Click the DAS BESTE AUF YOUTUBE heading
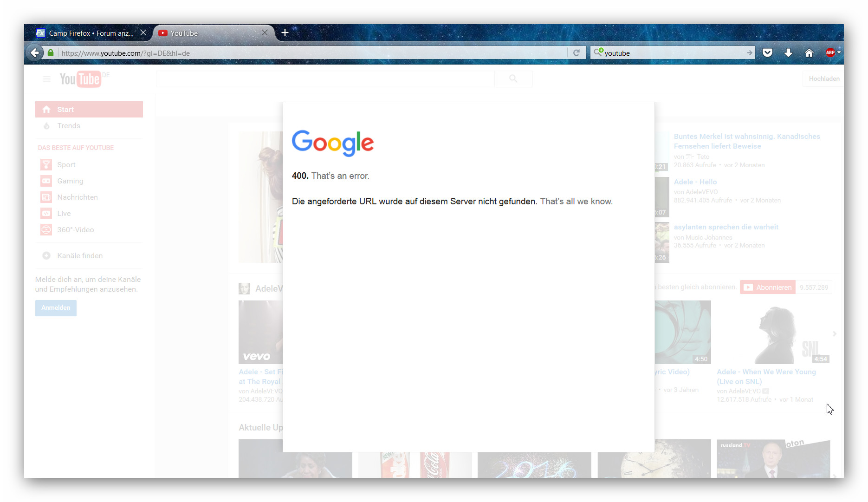 tap(76, 148)
